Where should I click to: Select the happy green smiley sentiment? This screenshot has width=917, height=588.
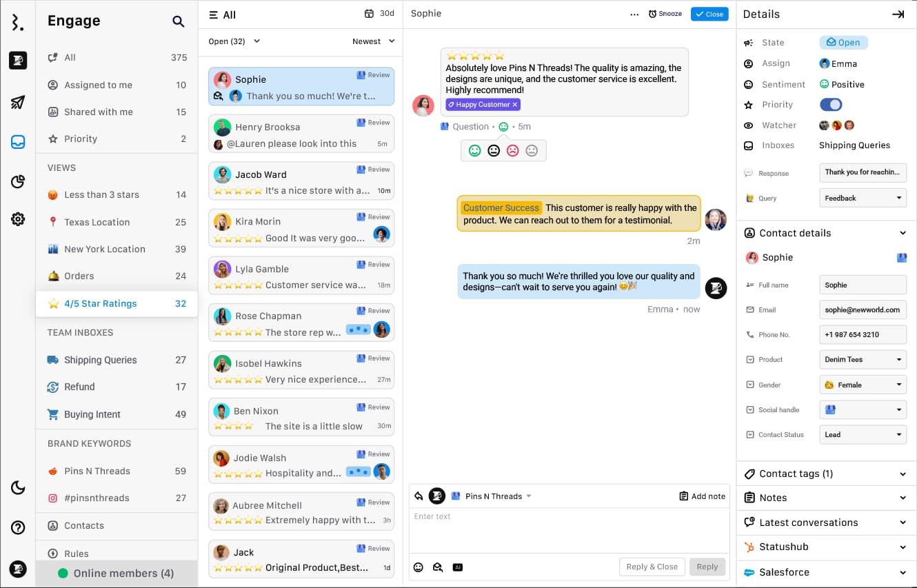pyautogui.click(x=474, y=150)
